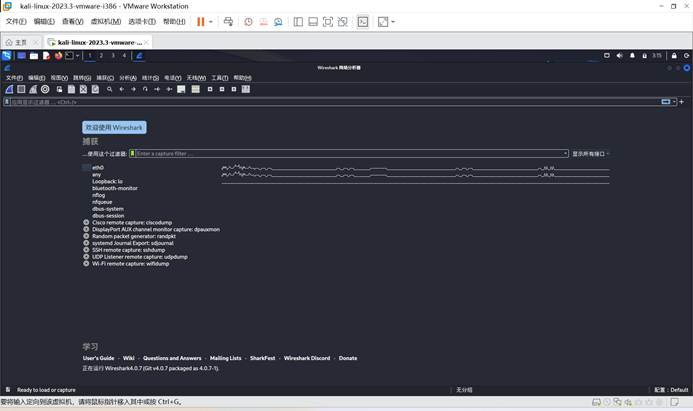The image size is (693, 411).
Task: Open the Wireshark Discord link
Action: pyautogui.click(x=307, y=358)
